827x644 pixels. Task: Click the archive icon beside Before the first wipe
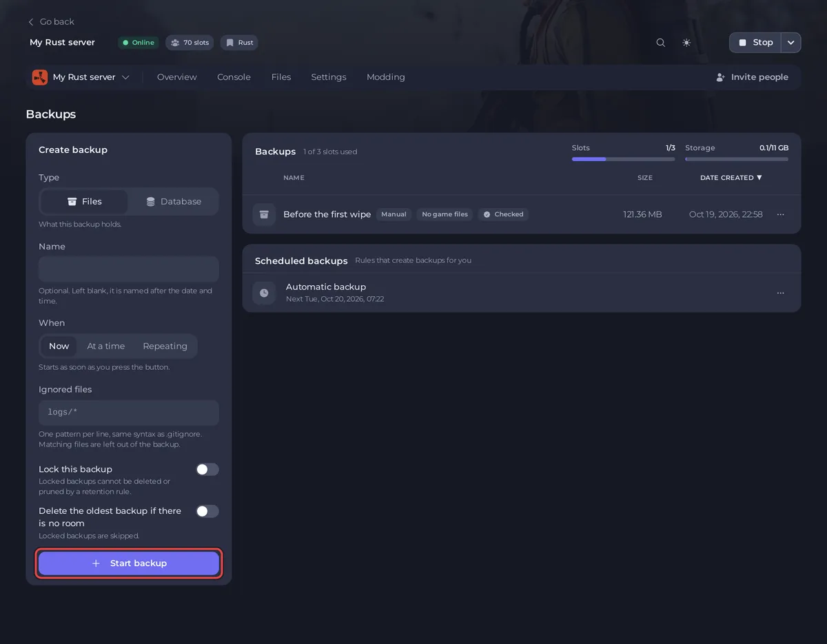pyautogui.click(x=264, y=214)
